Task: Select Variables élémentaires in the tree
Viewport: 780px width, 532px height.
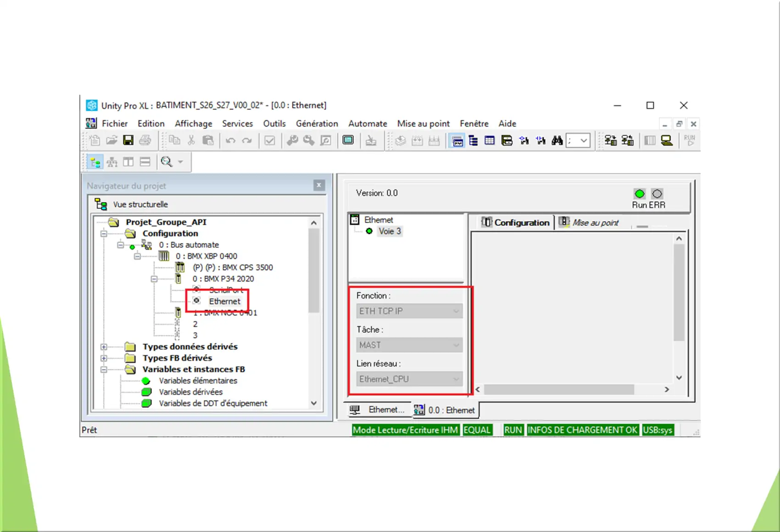Action: [198, 381]
